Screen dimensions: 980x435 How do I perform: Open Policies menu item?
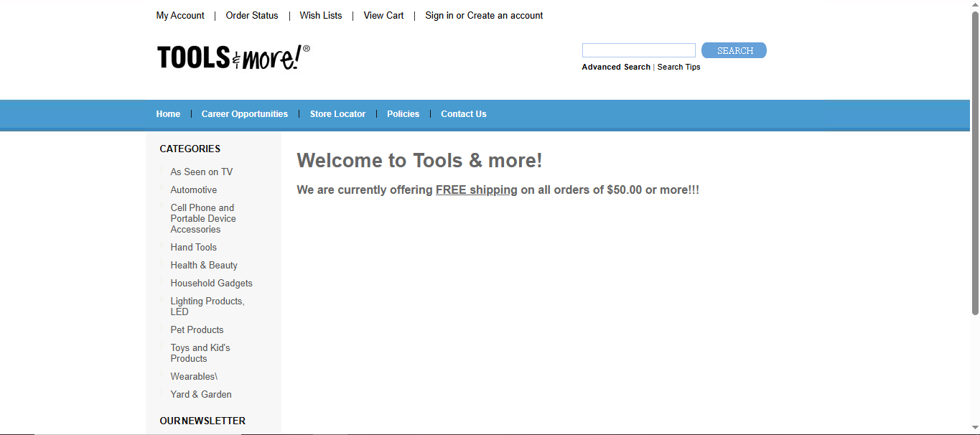[x=403, y=114]
